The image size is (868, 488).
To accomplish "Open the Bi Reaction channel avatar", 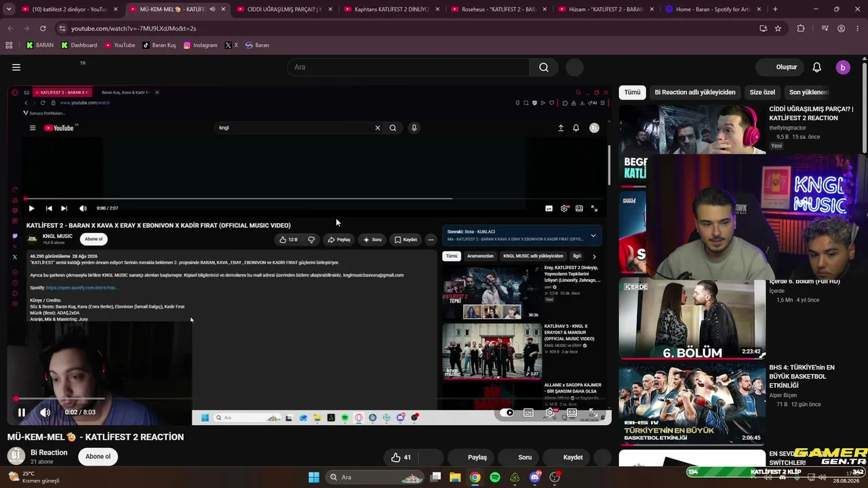I will (x=16, y=456).
